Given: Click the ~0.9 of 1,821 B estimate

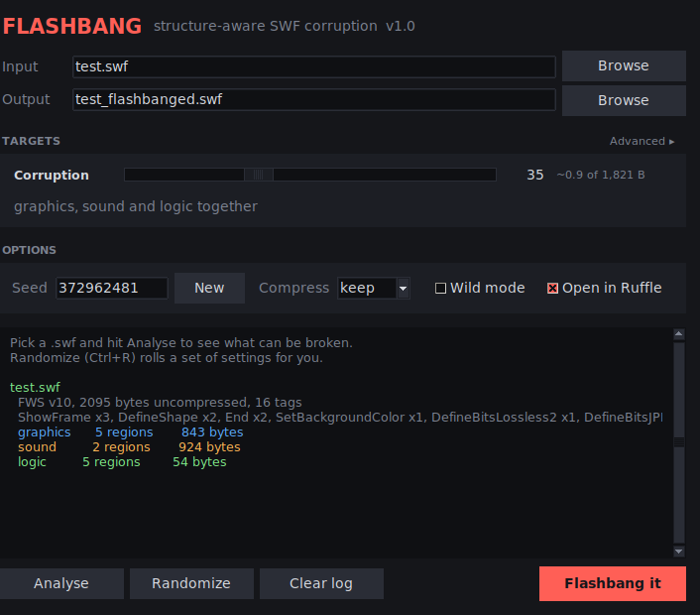Looking at the screenshot, I should (601, 175).
